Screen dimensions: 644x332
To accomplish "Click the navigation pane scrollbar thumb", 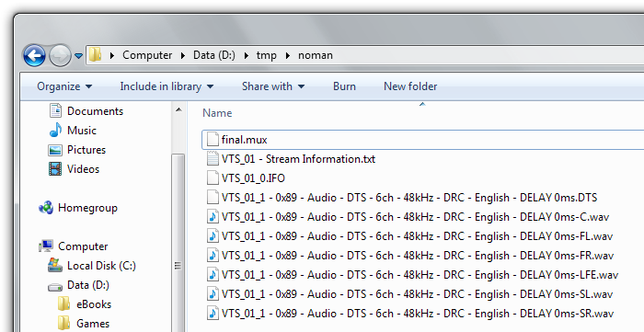I will tap(178, 242).
